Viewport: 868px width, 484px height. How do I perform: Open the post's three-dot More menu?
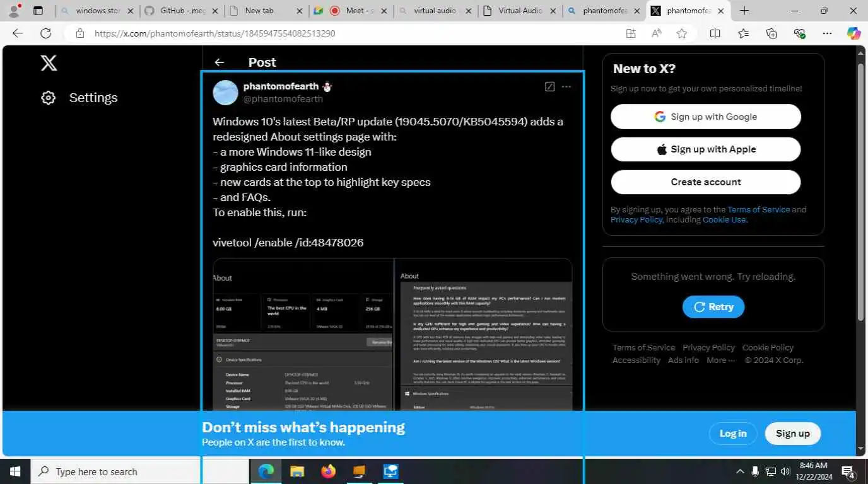pyautogui.click(x=566, y=86)
